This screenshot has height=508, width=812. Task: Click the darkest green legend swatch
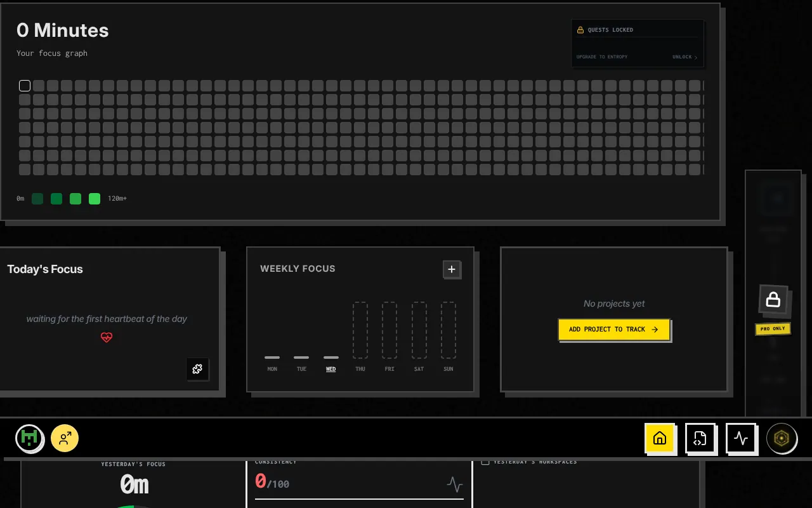click(x=37, y=199)
